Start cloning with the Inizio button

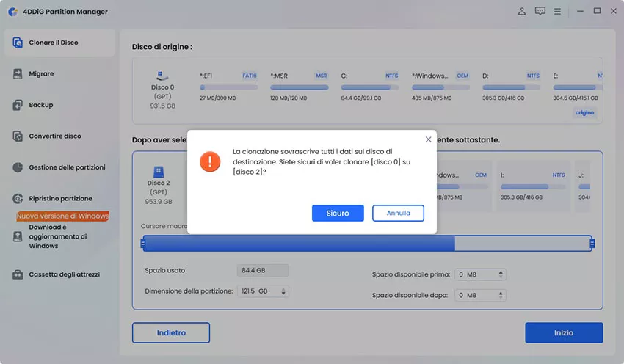[564, 333]
